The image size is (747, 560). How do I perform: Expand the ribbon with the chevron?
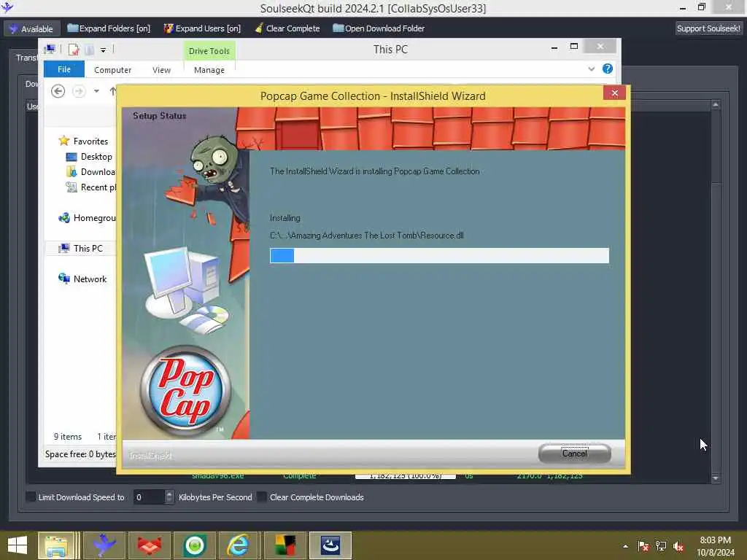point(591,69)
